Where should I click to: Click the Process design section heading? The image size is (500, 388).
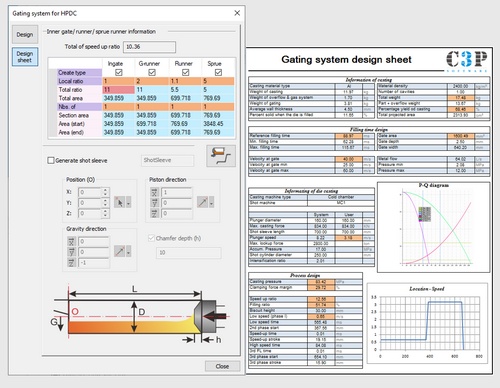(x=305, y=275)
